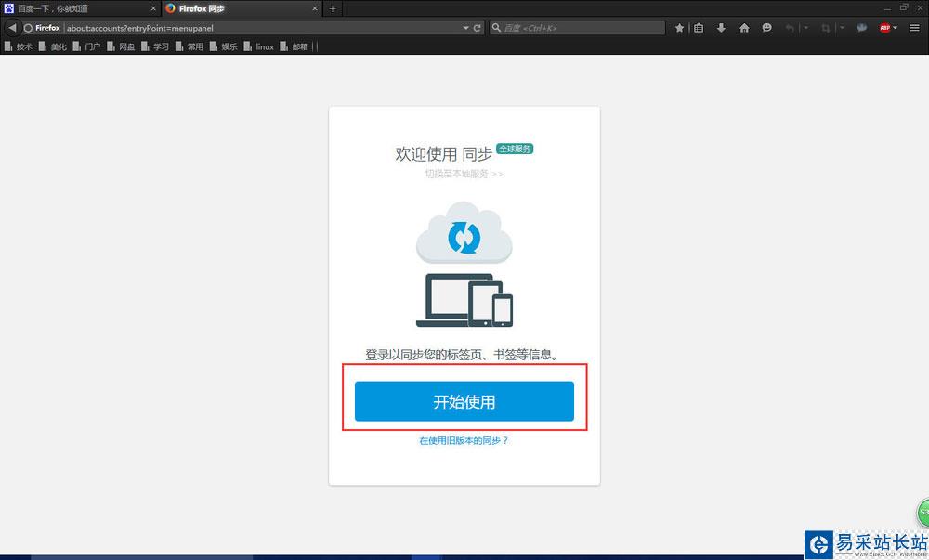Open the 邮箱 bookmark folder
This screenshot has width=929, height=560.
click(x=294, y=46)
